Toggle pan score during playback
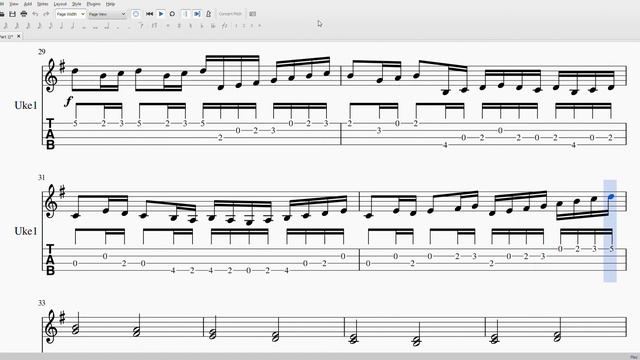The width and height of the screenshot is (640, 360). pos(197,14)
